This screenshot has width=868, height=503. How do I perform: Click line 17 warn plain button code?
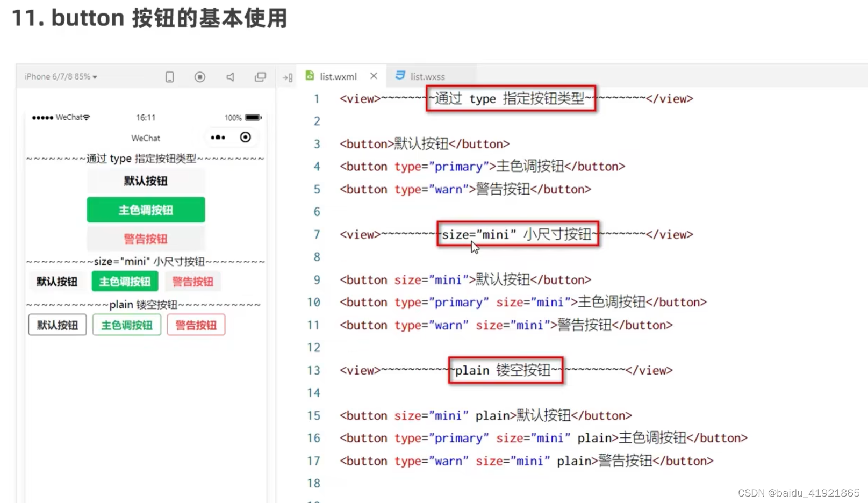(526, 461)
